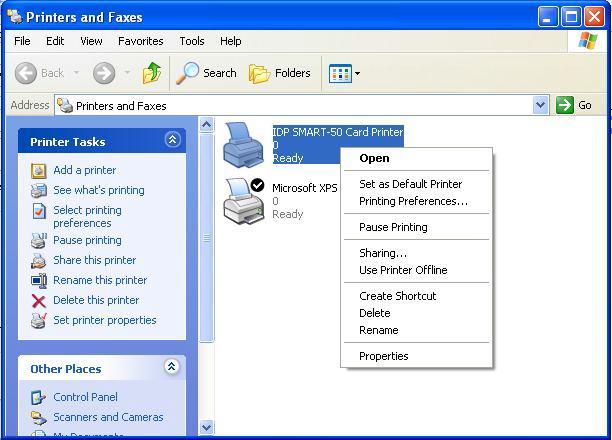Open the File menu
Image resolution: width=612 pixels, height=440 pixels.
22,41
